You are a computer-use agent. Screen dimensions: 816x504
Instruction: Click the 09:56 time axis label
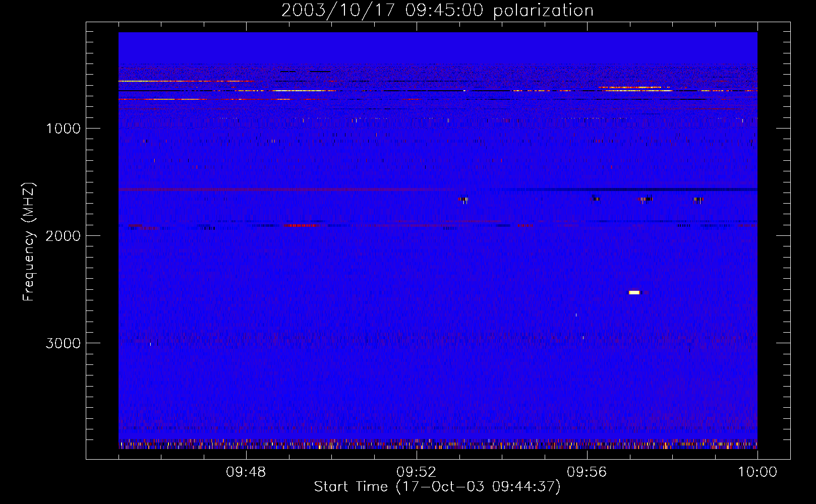tap(587, 472)
